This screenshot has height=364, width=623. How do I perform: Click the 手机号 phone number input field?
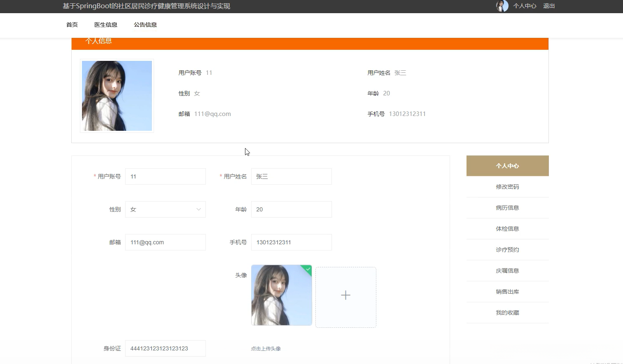coord(291,242)
